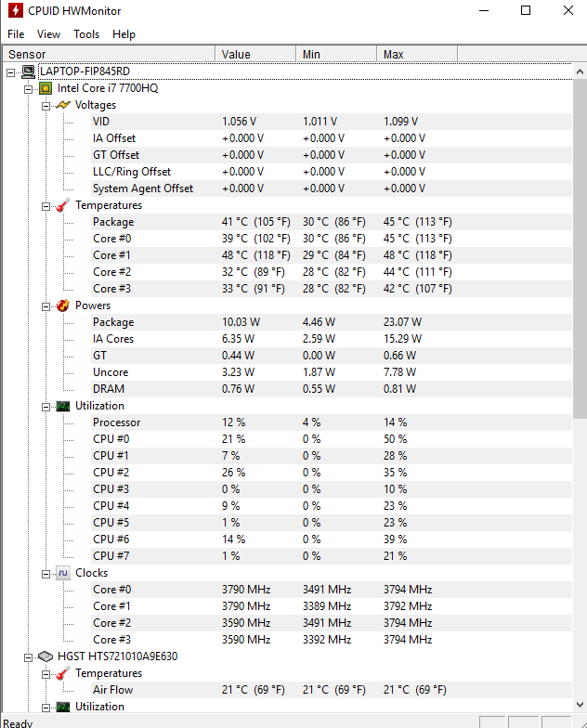
Task: Collapse the Voltages section
Action: 46,105
